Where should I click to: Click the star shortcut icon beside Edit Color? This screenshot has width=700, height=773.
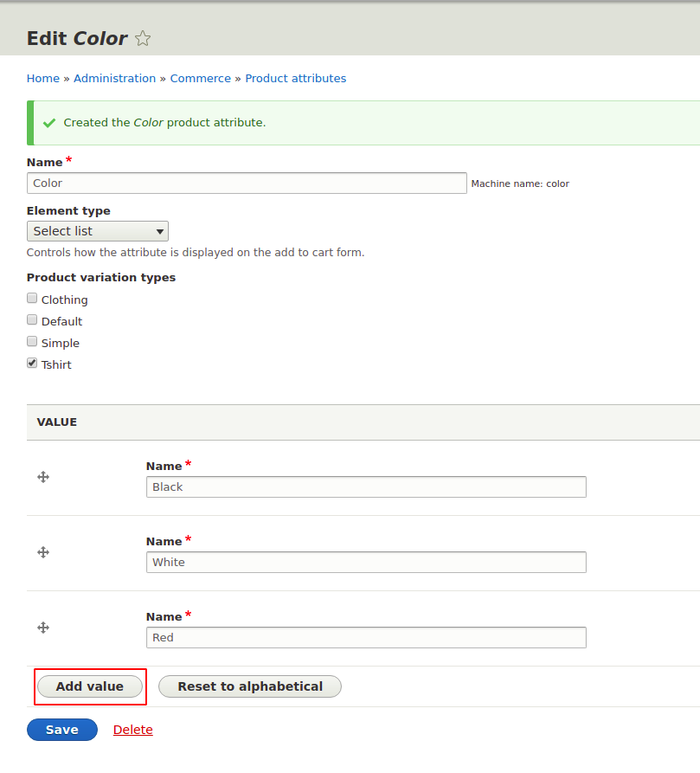[x=144, y=39]
